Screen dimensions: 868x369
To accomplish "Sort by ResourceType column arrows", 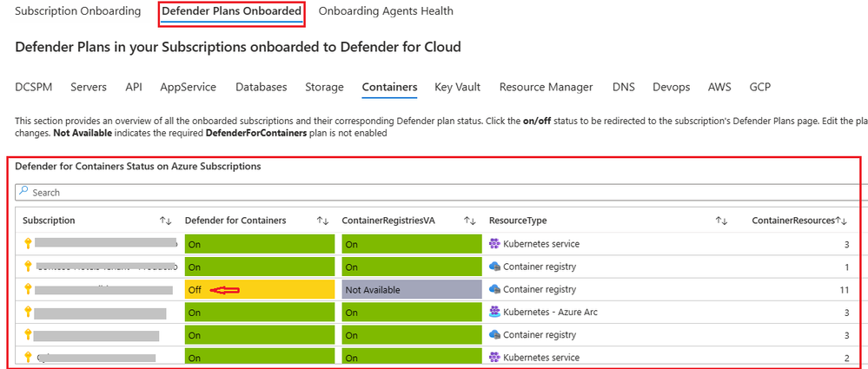I will [721, 221].
